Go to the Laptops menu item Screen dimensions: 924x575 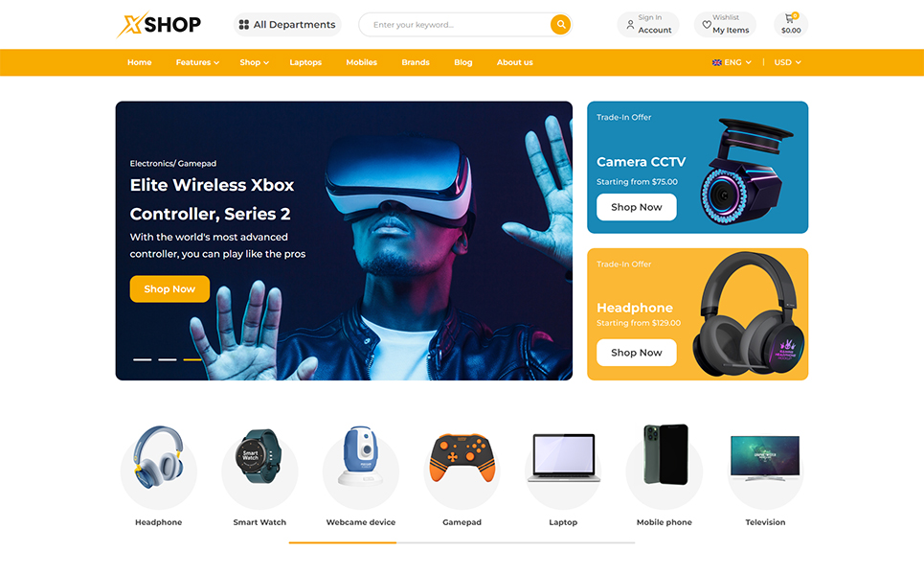305,62
